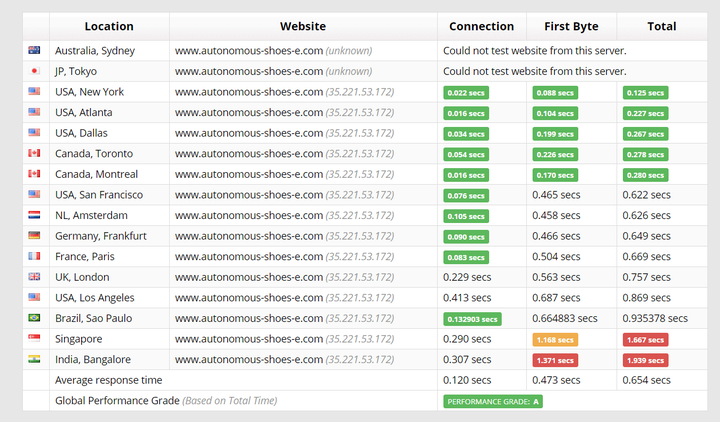Click the Singapore location name
Image resolution: width=720 pixels, height=422 pixels.
[x=79, y=339]
